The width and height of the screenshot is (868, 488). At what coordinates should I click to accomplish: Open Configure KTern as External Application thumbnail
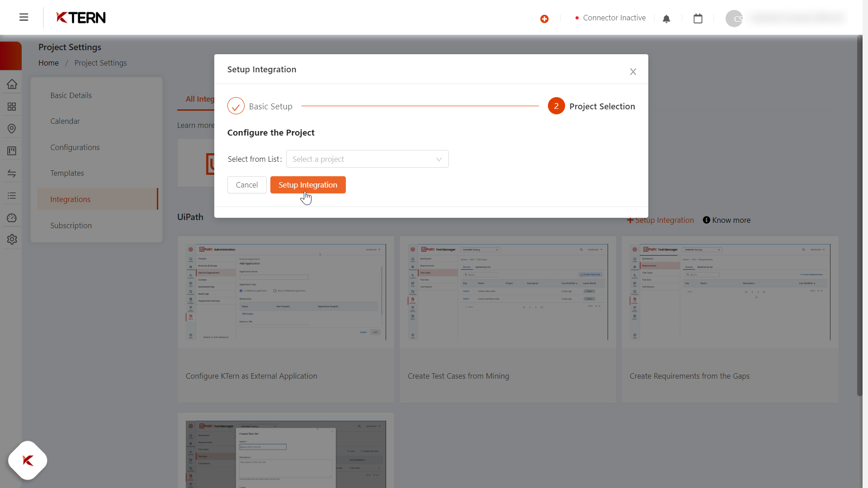point(286,292)
